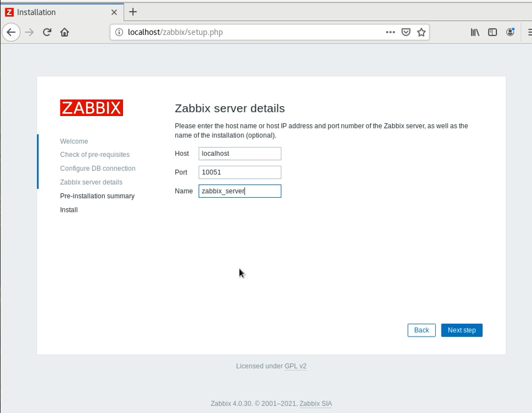Bookmark this page with the star

[421, 32]
